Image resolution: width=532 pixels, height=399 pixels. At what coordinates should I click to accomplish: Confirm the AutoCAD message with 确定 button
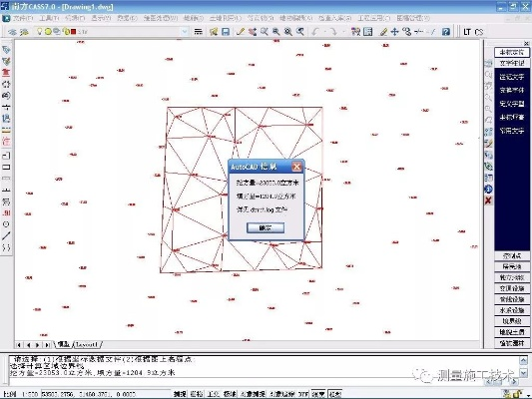(266, 227)
